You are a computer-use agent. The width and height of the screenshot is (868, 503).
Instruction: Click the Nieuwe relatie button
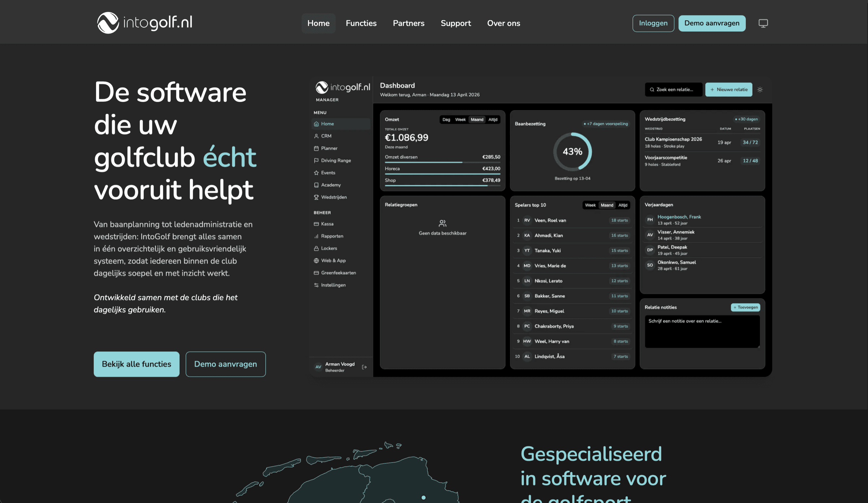point(729,90)
